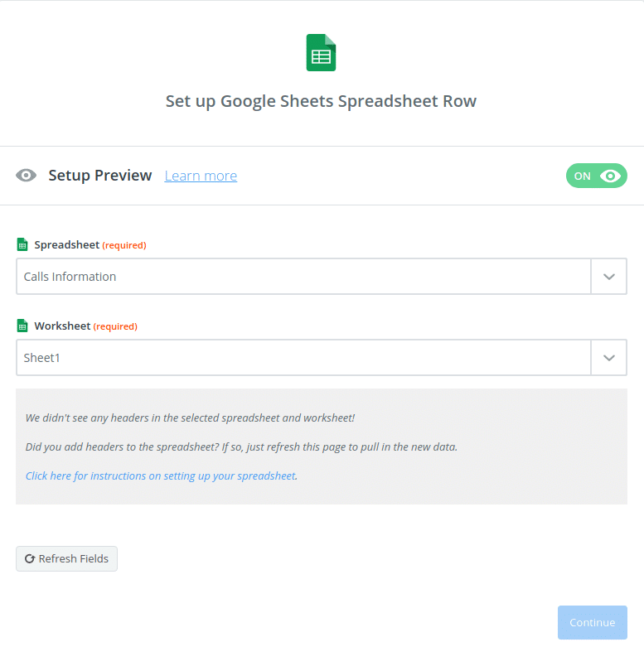Click the green sheet icon next to Worksheet

click(x=22, y=326)
